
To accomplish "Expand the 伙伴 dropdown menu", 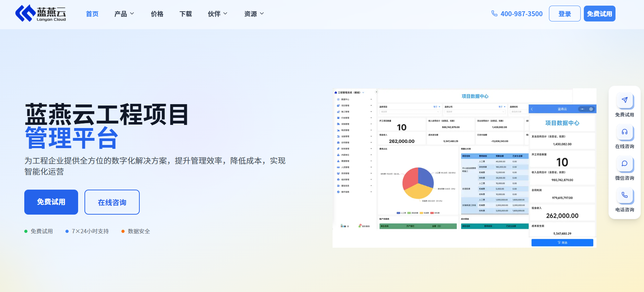I will (217, 14).
